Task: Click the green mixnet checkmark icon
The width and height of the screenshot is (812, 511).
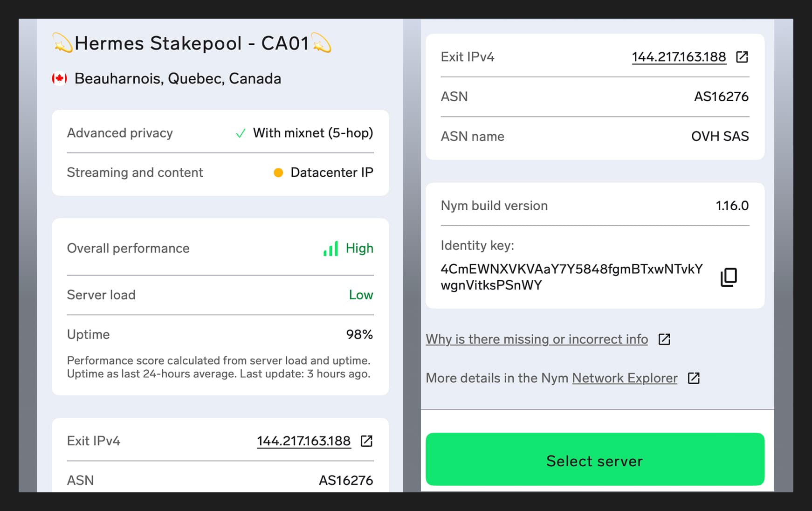Action: tap(241, 134)
